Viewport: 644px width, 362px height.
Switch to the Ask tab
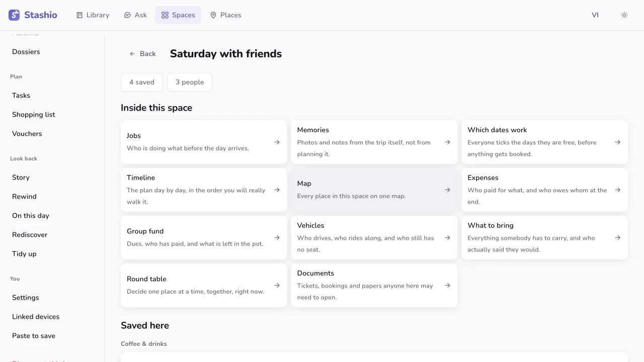coord(135,15)
